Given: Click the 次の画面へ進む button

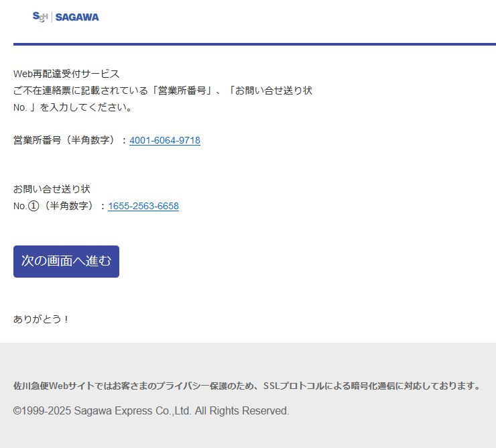Looking at the screenshot, I should coord(66,261).
